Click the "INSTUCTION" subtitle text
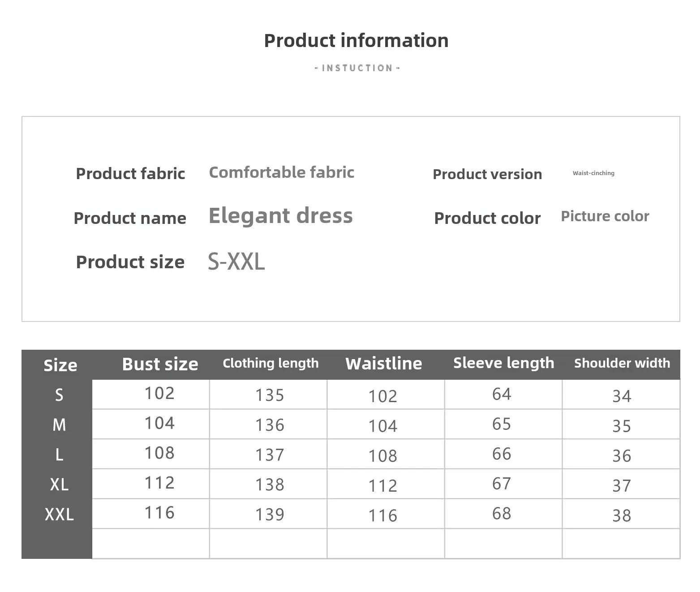This screenshot has width=700, height=592. (x=357, y=68)
